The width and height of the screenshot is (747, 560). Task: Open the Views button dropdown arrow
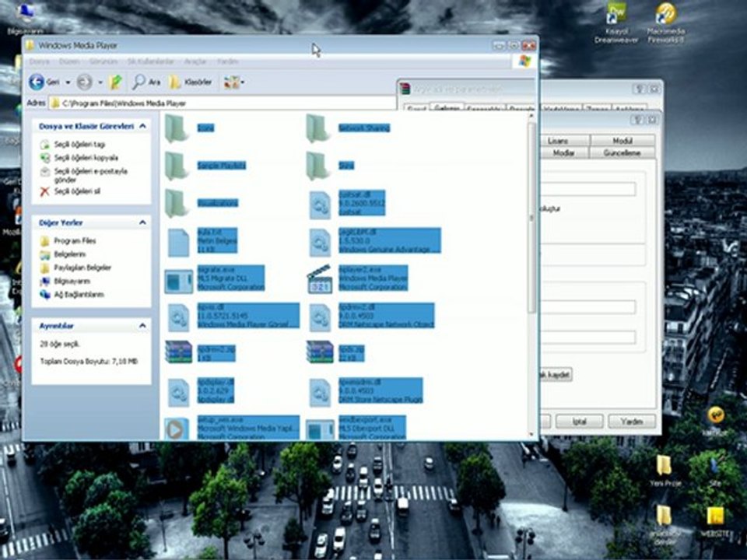pyautogui.click(x=243, y=82)
